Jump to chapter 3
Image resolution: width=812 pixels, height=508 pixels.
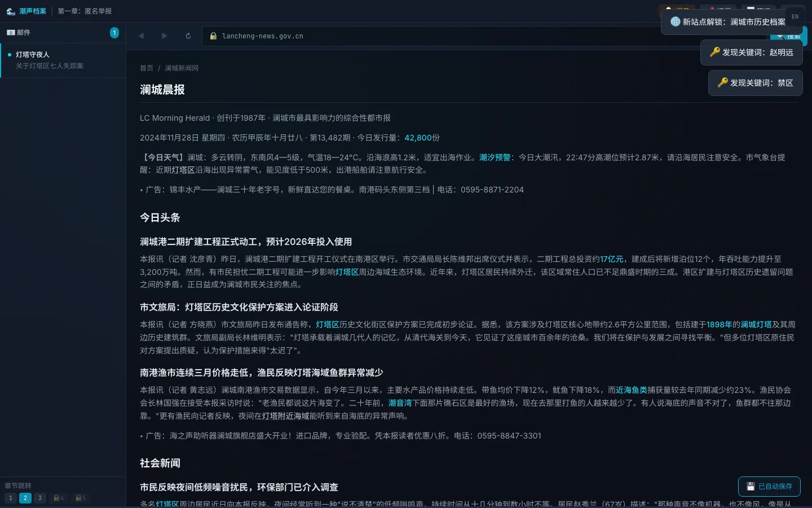click(40, 498)
